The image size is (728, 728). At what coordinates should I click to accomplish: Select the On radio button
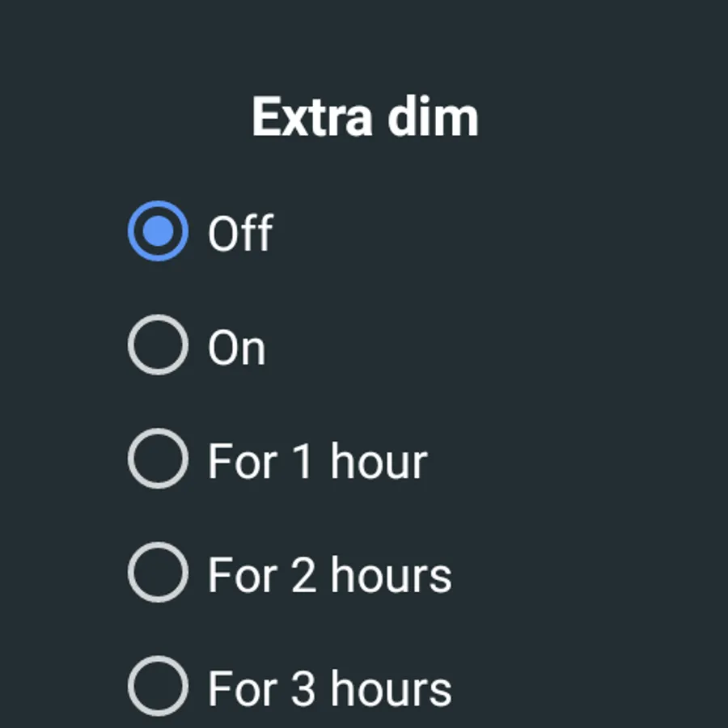click(x=158, y=345)
